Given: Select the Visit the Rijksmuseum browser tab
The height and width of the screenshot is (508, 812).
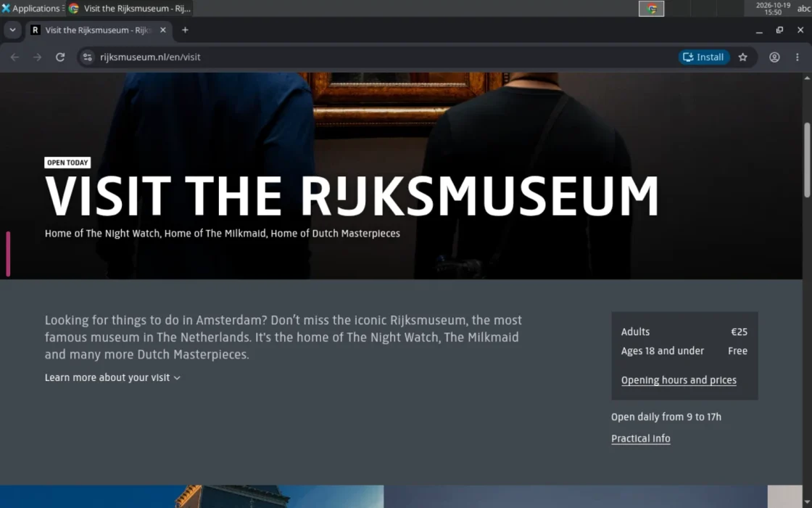Looking at the screenshot, I should [97, 30].
